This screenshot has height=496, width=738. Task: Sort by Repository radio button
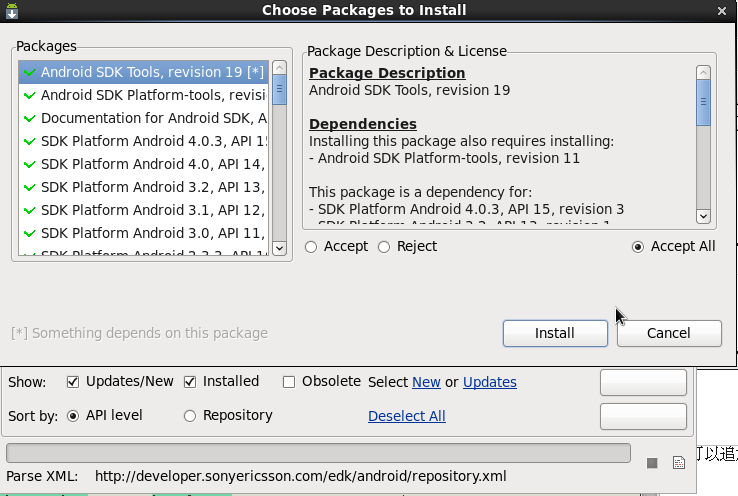pos(190,416)
